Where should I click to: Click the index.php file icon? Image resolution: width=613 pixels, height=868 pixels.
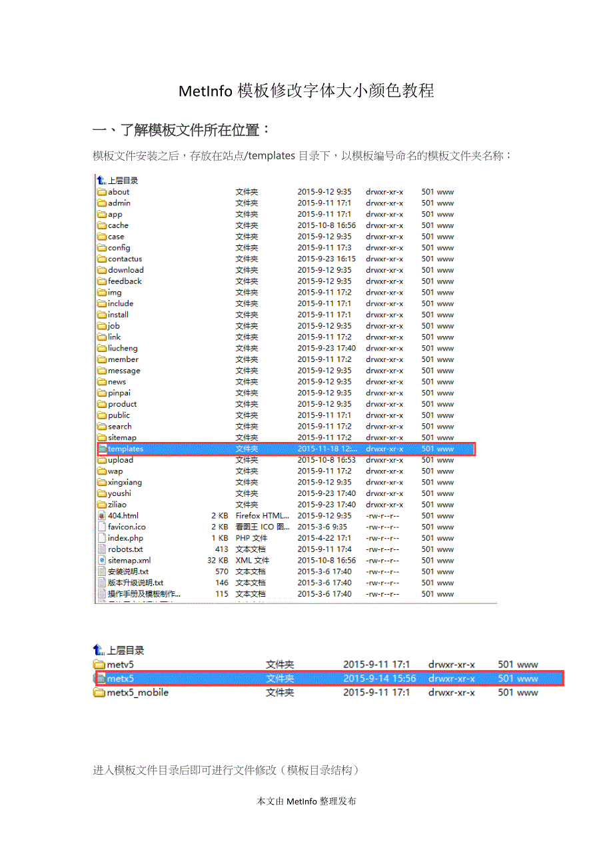[102, 538]
